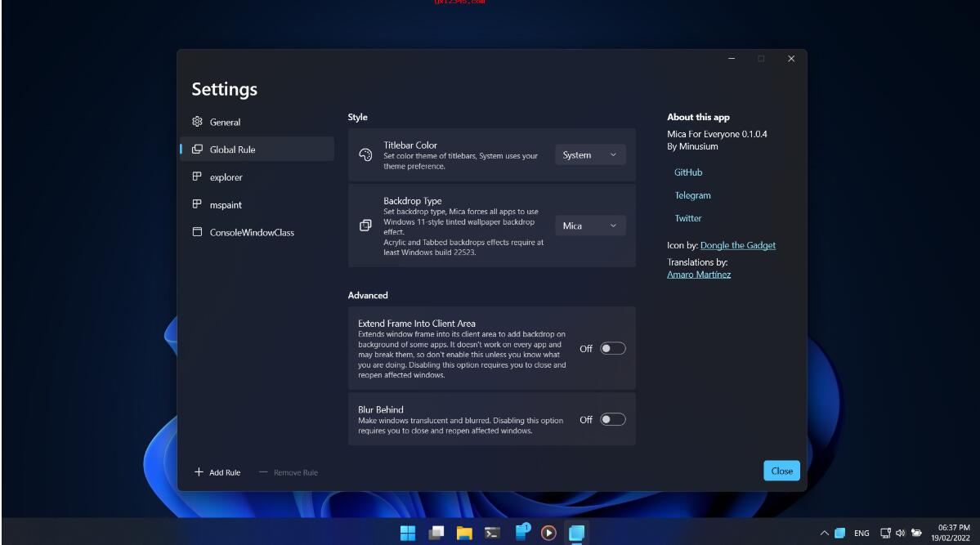Click the "Mica For Everyone 0.1.0.4" text

coord(717,134)
